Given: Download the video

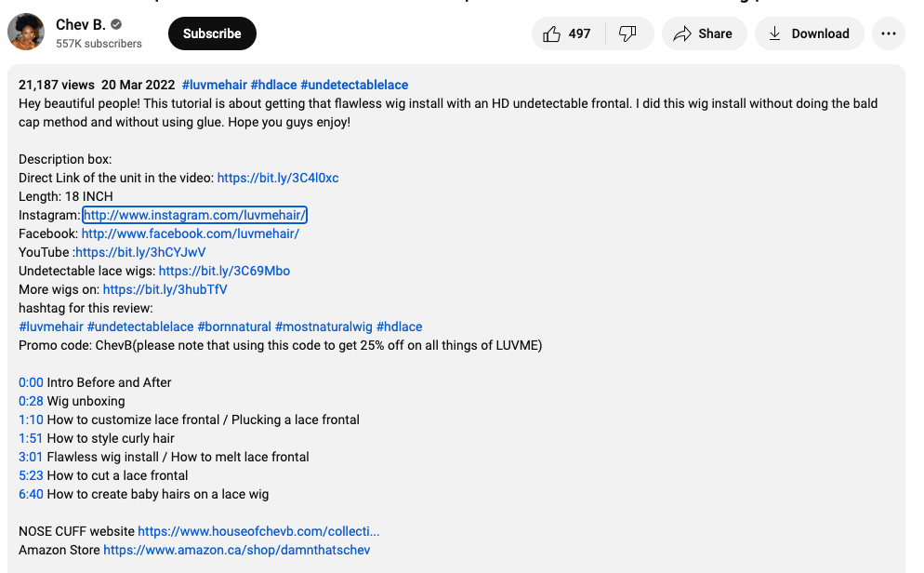Looking at the screenshot, I should click(809, 33).
